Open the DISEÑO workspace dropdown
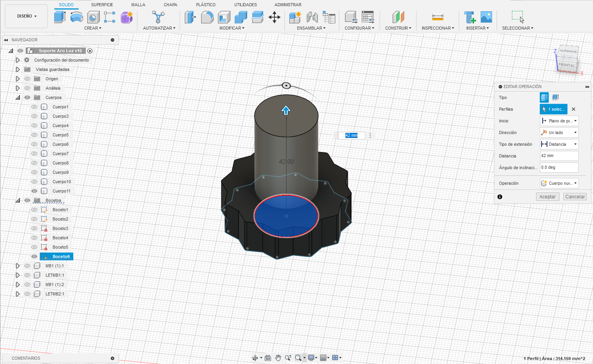593x364 pixels. pyautogui.click(x=27, y=16)
